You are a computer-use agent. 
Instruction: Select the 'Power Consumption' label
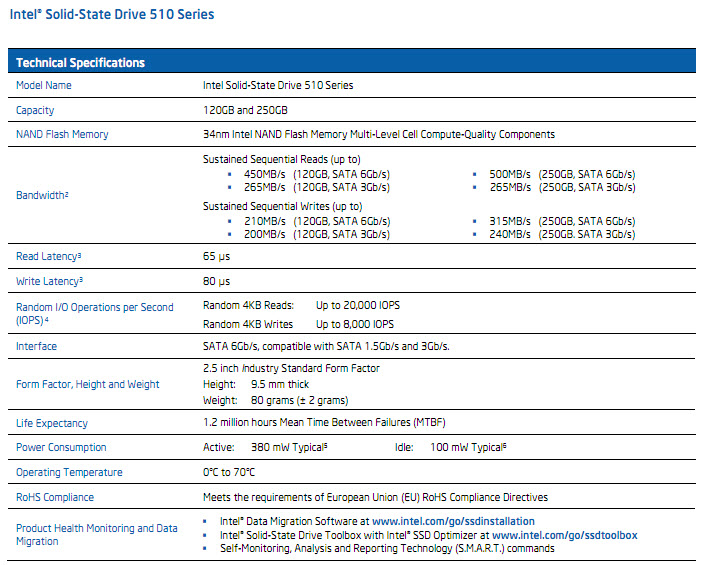[61, 447]
